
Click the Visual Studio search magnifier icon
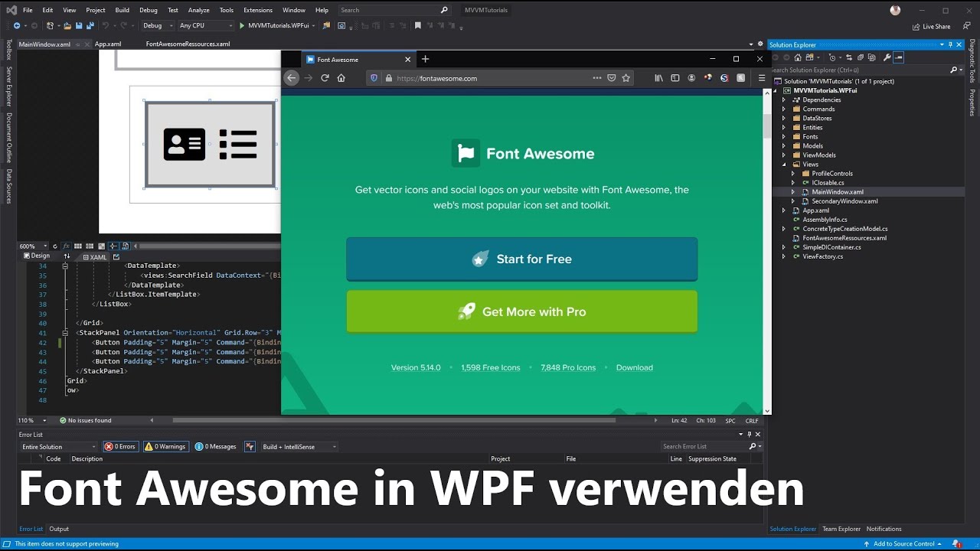444,10
